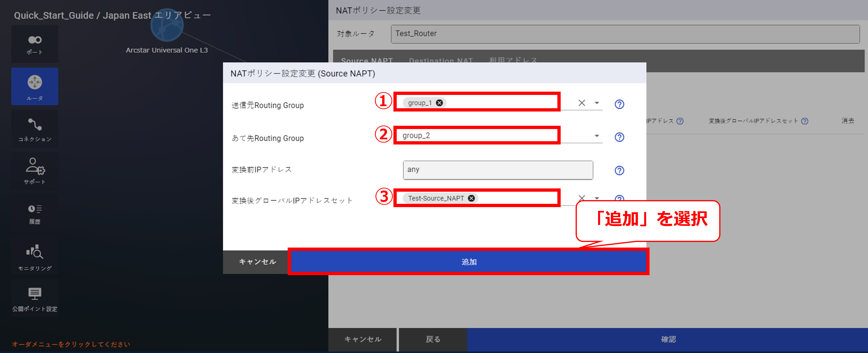Open the 履歴 history icon
Image resolution: width=868 pixels, height=353 pixels.
click(x=35, y=213)
